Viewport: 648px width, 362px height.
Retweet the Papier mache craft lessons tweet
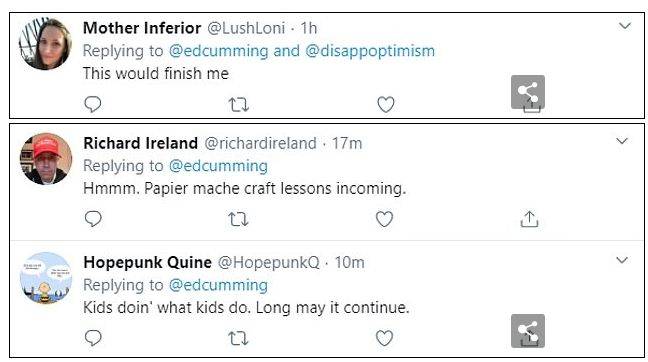[x=239, y=219]
